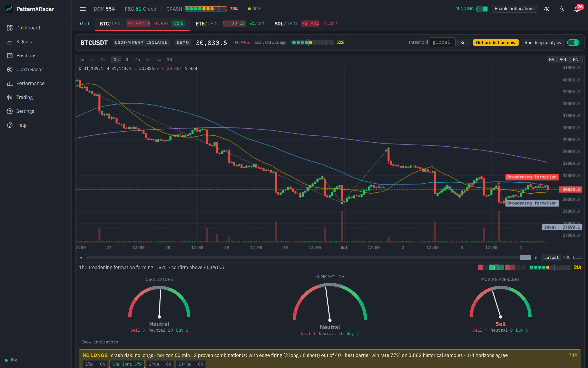This screenshot has height=368, width=588.
Task: Select the 1M timeframe
Action: [x=169, y=60]
